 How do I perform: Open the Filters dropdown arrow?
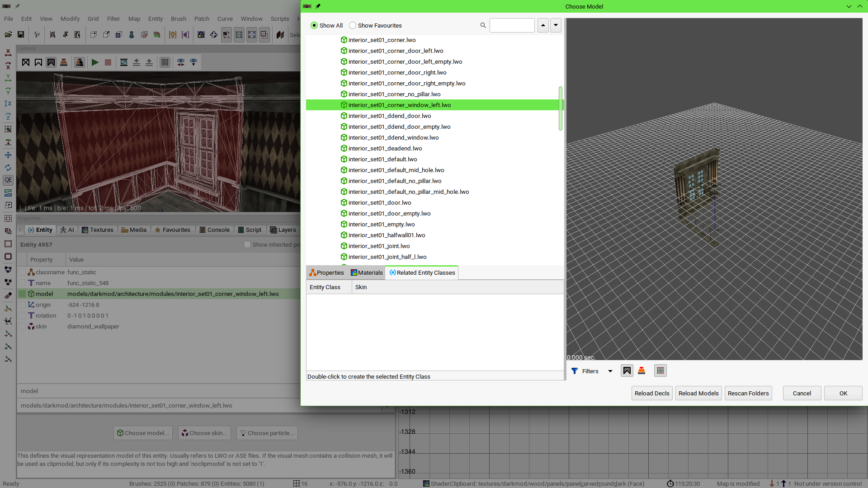click(610, 371)
